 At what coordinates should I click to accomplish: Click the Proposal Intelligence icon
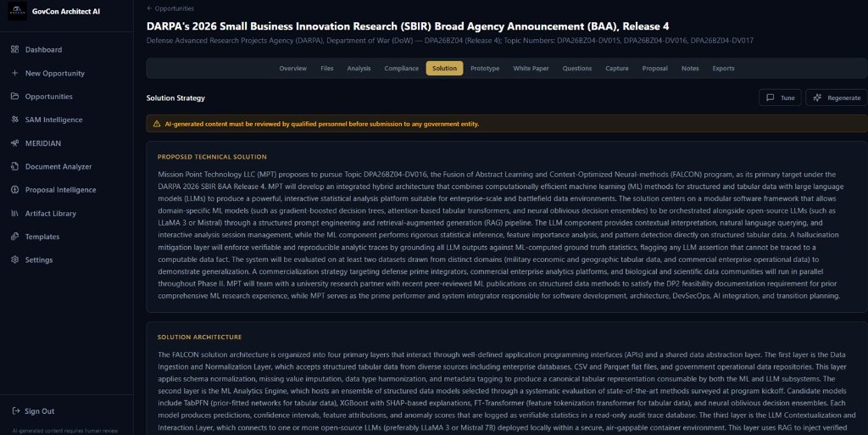pos(15,189)
